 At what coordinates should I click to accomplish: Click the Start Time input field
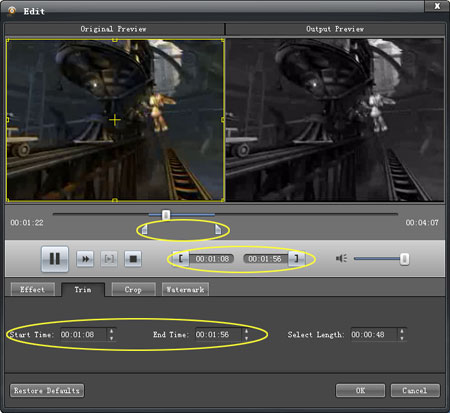click(83, 334)
